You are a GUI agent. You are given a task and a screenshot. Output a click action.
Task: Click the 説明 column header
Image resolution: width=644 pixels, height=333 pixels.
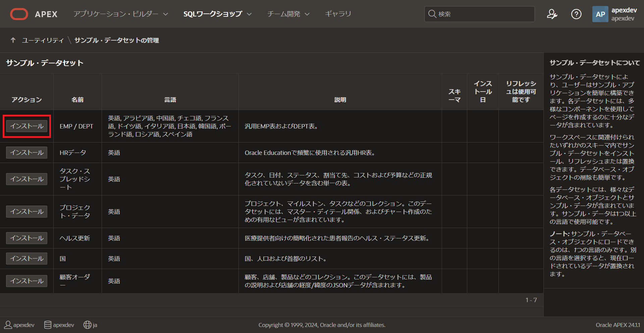340,100
